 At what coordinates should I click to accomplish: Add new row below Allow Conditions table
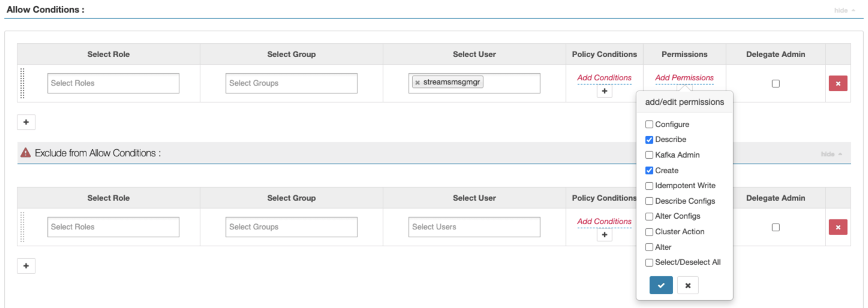coord(26,122)
